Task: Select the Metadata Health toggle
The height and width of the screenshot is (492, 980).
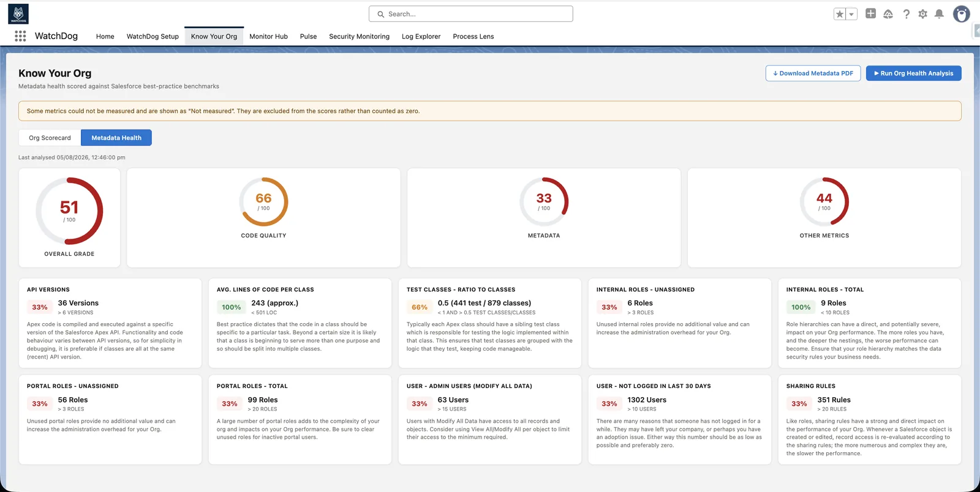Action: pos(116,138)
